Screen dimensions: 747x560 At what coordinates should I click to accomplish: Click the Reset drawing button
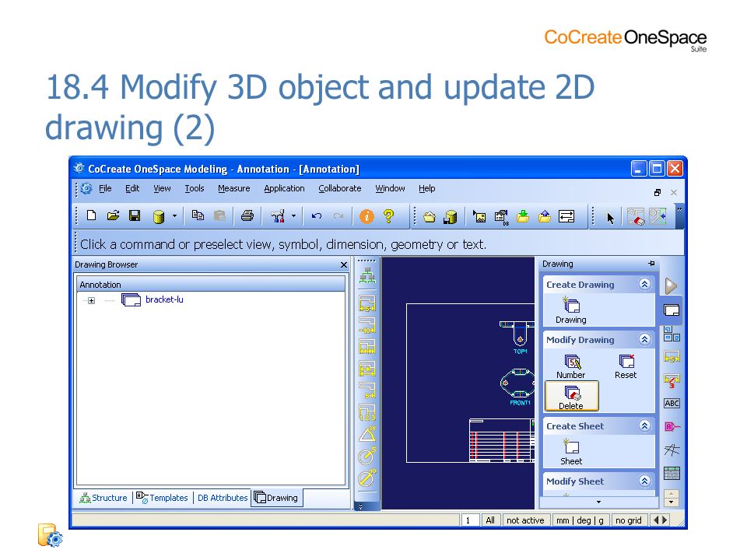tap(626, 366)
